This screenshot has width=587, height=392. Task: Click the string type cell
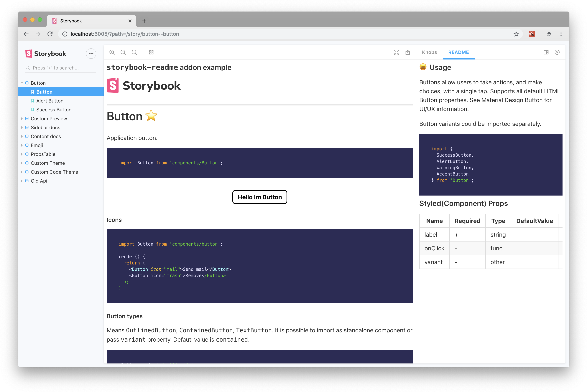(x=498, y=235)
